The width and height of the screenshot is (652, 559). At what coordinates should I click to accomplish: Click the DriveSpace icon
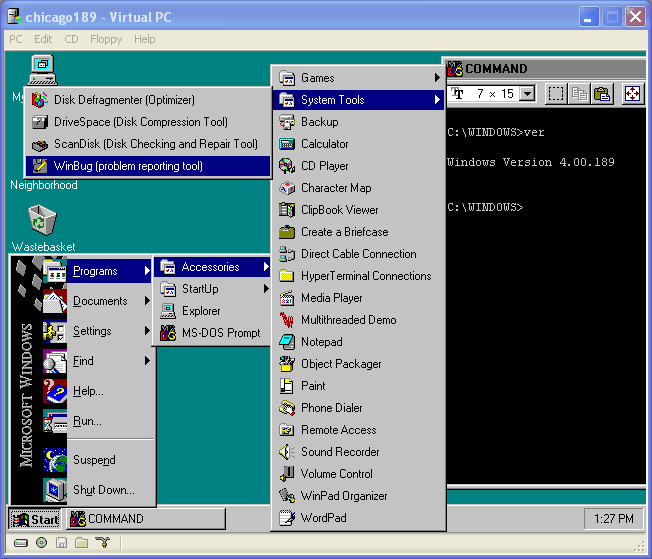coord(40,122)
